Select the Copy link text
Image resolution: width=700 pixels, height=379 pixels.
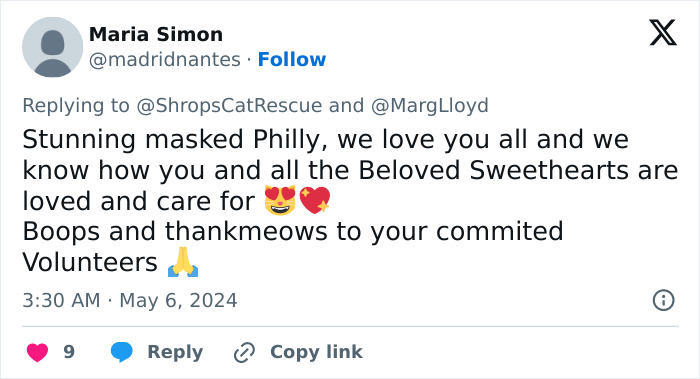pyautogui.click(x=317, y=352)
